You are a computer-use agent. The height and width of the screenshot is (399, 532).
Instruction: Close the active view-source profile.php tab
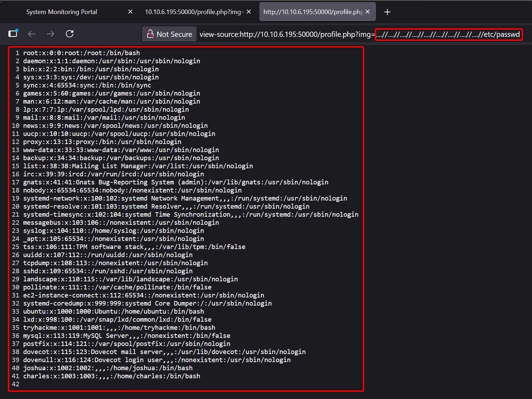tap(368, 12)
